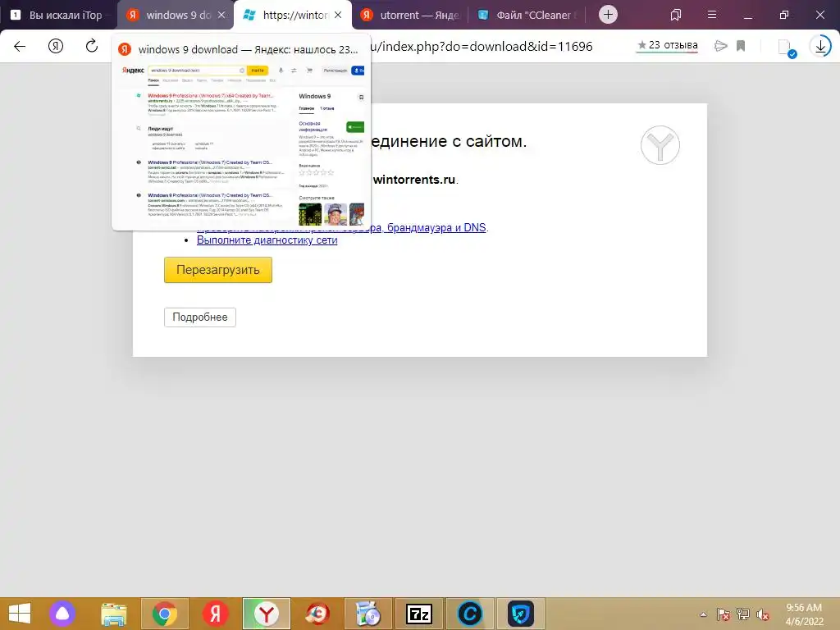Click the Action Center flag tray icon
Image resolution: width=840 pixels, height=630 pixels.
click(724, 614)
